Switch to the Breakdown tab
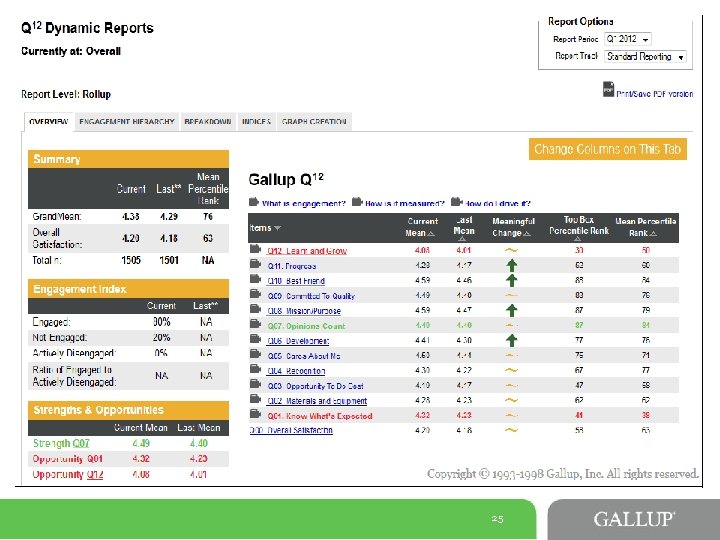Viewport: 720px width, 540px height. 208,122
